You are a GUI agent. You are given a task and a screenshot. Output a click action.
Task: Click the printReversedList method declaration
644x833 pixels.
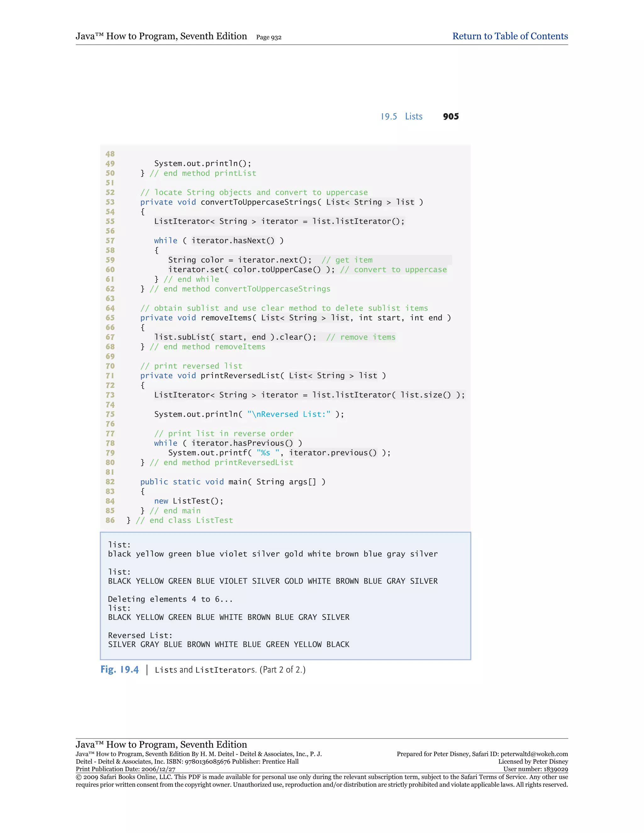pyautogui.click(x=263, y=376)
